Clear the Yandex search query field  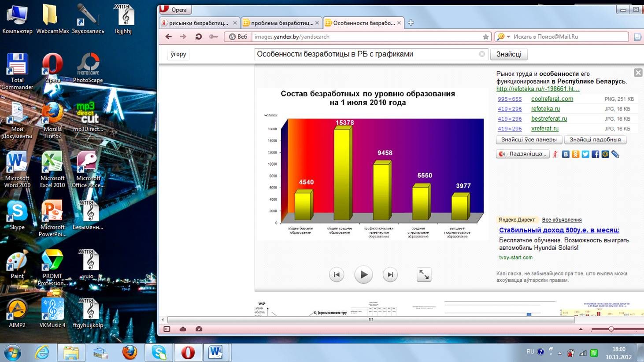coord(481,54)
